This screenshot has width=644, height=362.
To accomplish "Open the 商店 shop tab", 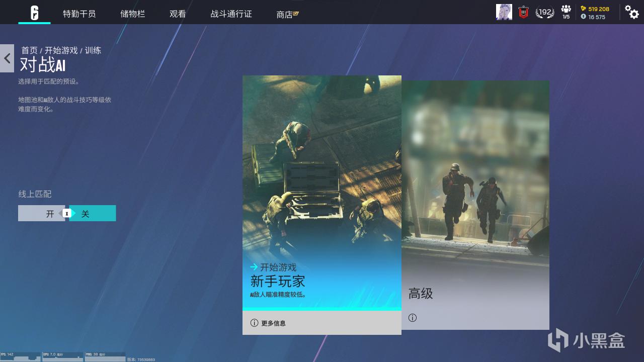I will [x=288, y=15].
